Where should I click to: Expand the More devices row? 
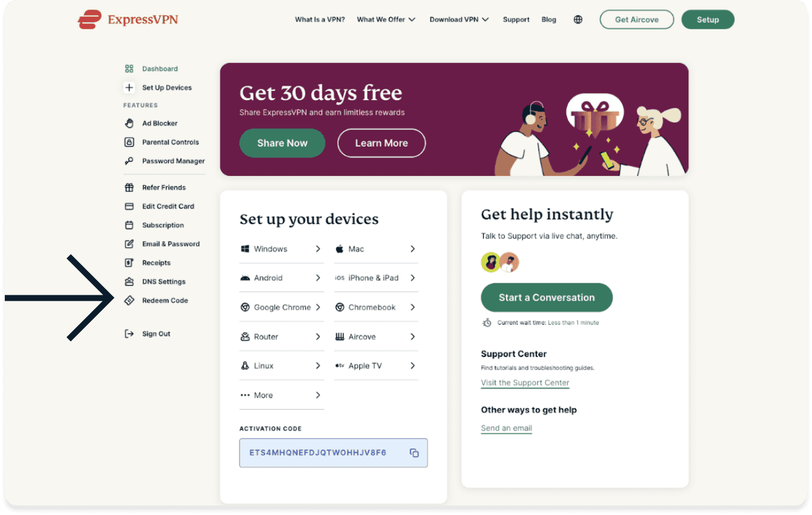[x=281, y=395]
